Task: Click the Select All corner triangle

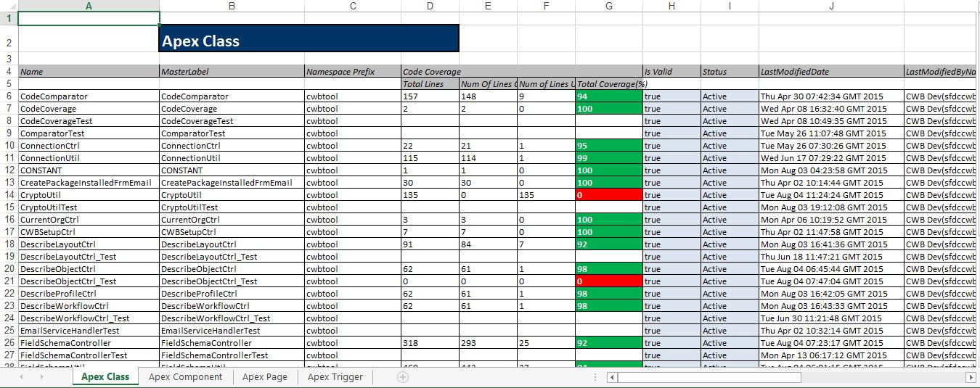Action: pos(8,6)
